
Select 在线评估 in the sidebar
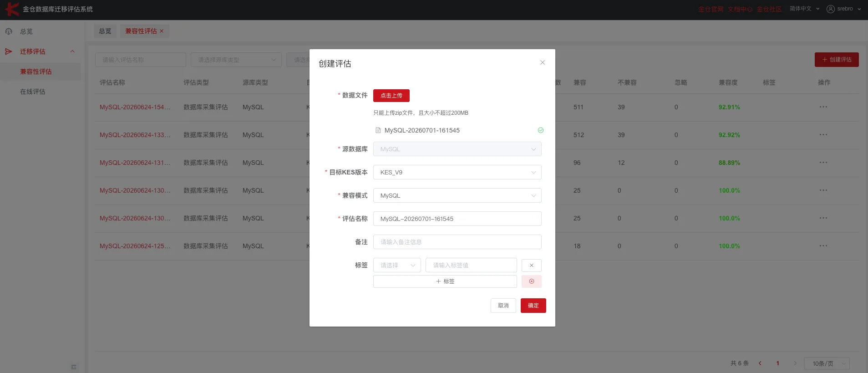pos(33,92)
